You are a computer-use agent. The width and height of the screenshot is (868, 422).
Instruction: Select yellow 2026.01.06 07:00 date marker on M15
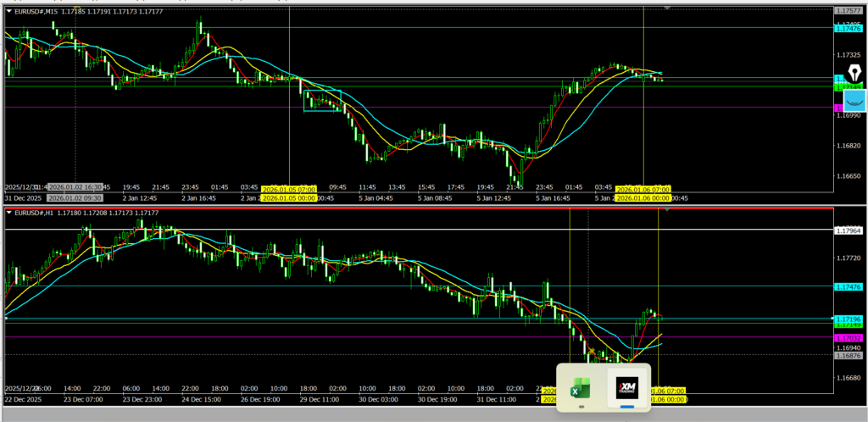(643, 189)
